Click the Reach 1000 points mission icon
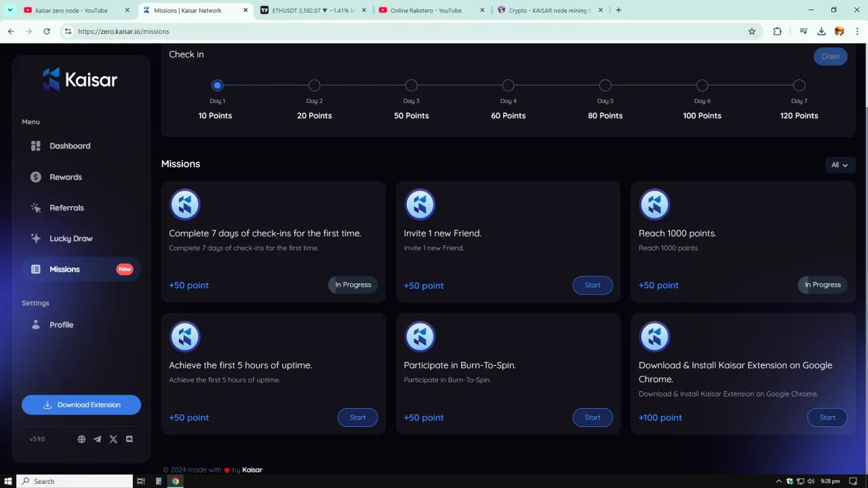This screenshot has width=868, height=488. pos(654,204)
